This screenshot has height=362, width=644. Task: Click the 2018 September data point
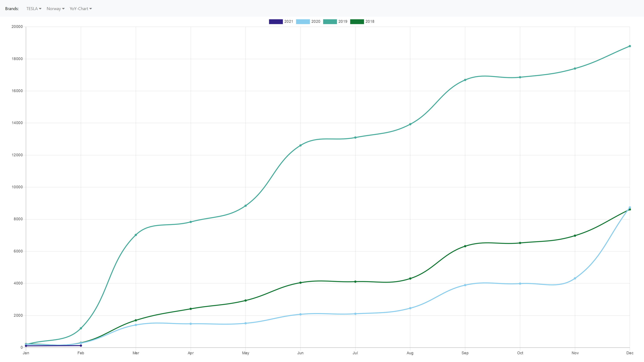coord(465,246)
